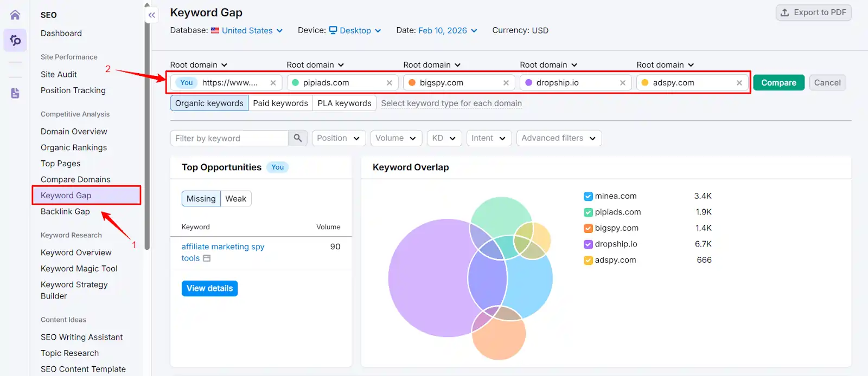Click orange color dot for bigspy.com field
This screenshot has width=868, height=376.
412,83
